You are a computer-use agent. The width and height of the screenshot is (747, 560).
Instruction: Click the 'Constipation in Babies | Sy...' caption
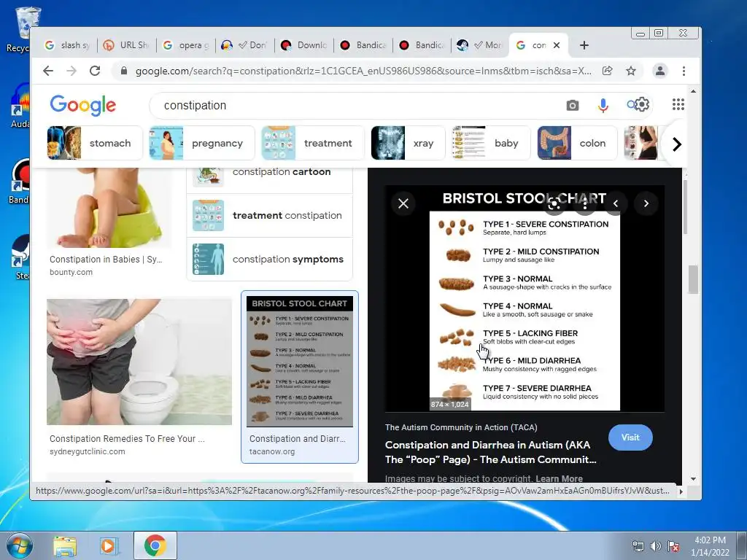(105, 259)
